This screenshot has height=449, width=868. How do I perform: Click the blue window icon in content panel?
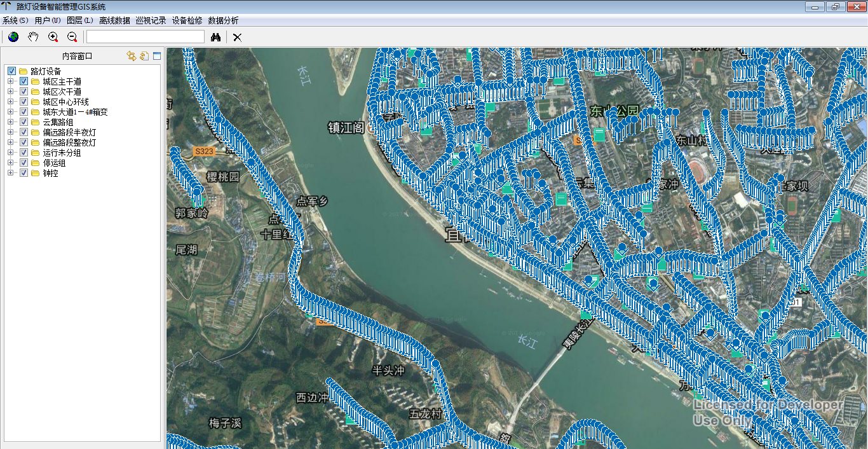(x=156, y=56)
